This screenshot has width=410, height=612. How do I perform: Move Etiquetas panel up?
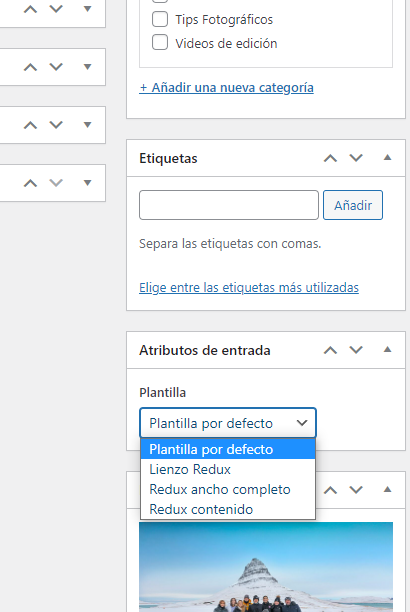coord(330,158)
